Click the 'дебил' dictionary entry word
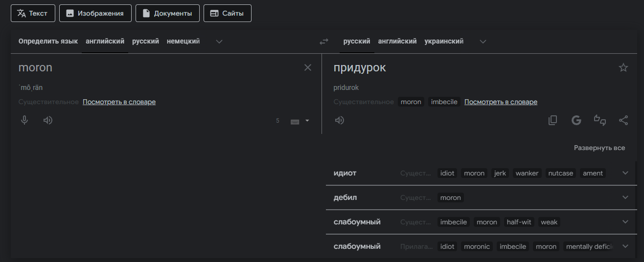The image size is (644, 262). pos(345,197)
